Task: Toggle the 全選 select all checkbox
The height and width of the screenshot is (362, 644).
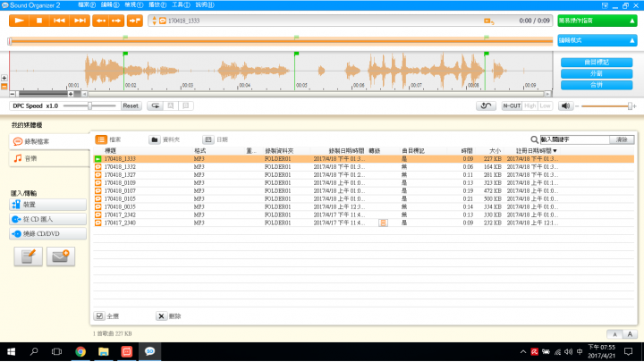Action: pyautogui.click(x=99, y=316)
